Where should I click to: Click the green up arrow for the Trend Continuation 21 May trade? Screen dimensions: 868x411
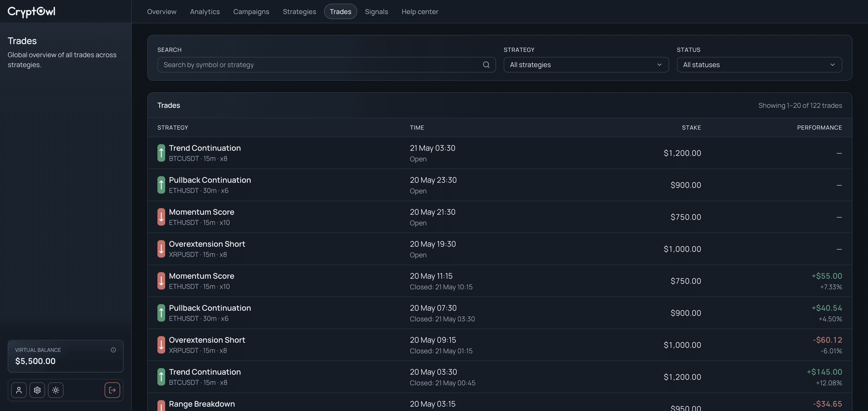point(161,153)
